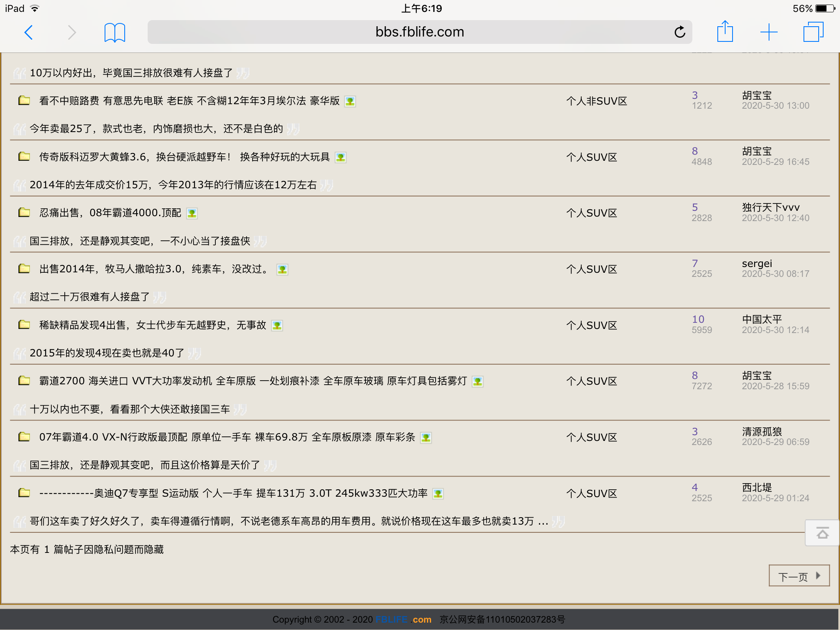840x630 pixels.
Task: Click image attachment icon beside 忍痛出售 post
Action: (x=192, y=213)
